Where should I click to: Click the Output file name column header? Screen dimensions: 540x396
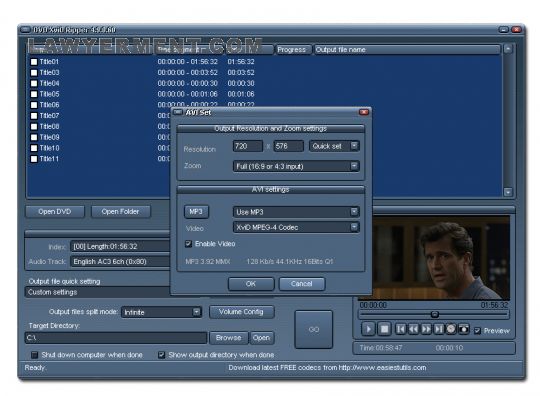(407, 50)
